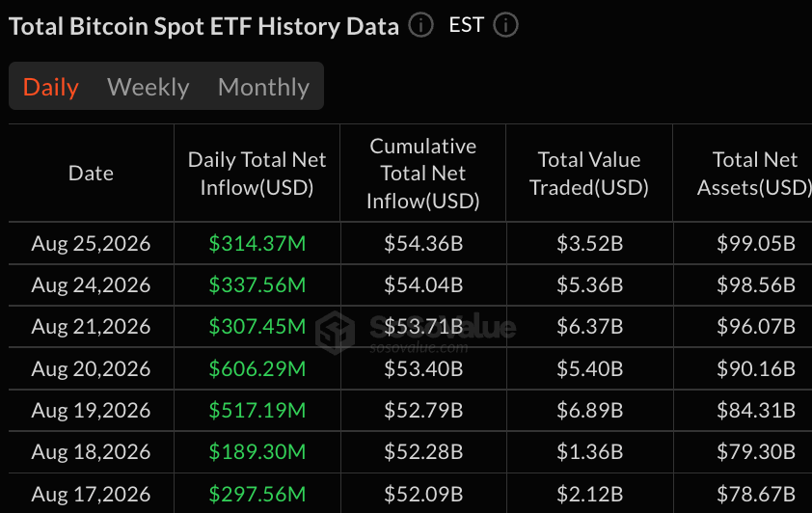Click the Total Net Assets header
812x513 pixels.
click(754, 174)
